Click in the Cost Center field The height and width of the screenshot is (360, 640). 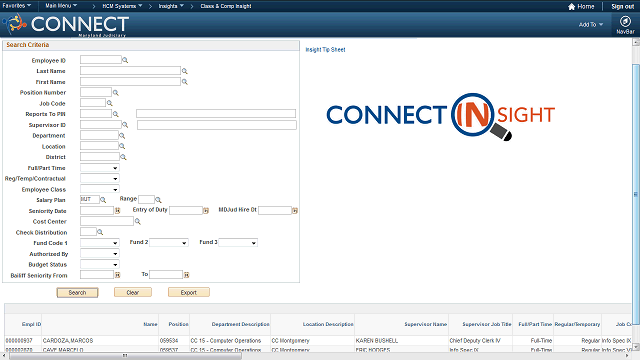point(107,221)
